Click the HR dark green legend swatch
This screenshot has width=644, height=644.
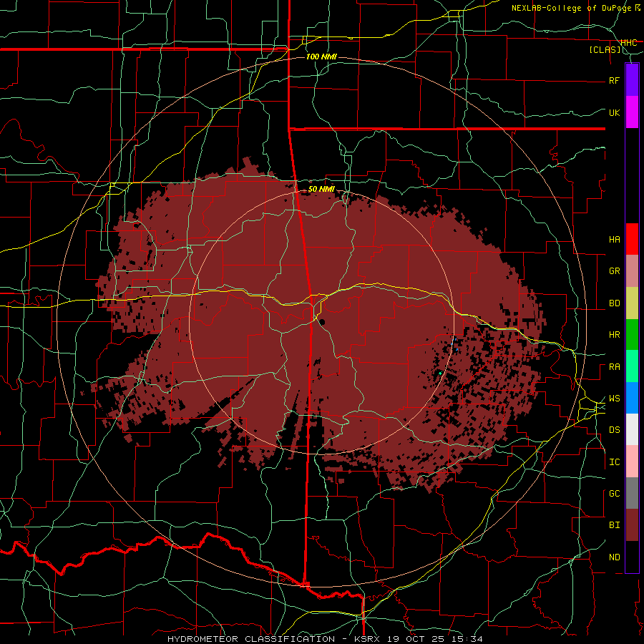click(632, 335)
